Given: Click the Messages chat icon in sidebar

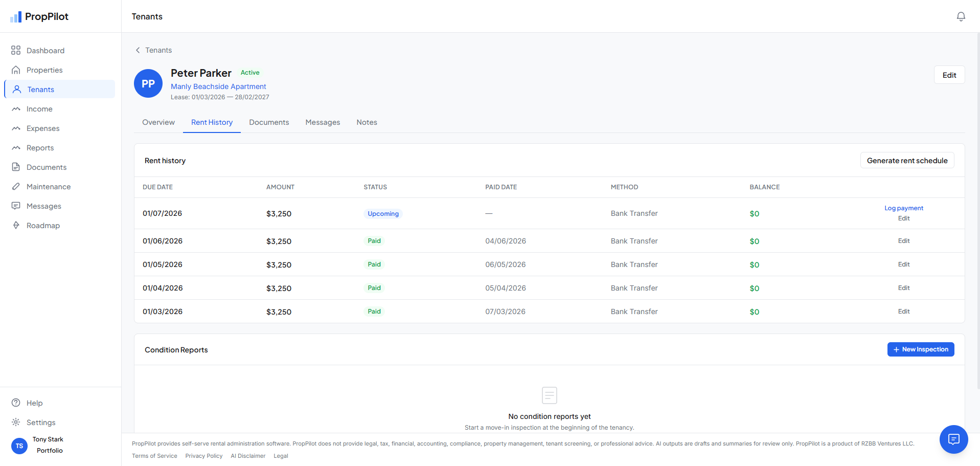Looking at the screenshot, I should click(16, 206).
